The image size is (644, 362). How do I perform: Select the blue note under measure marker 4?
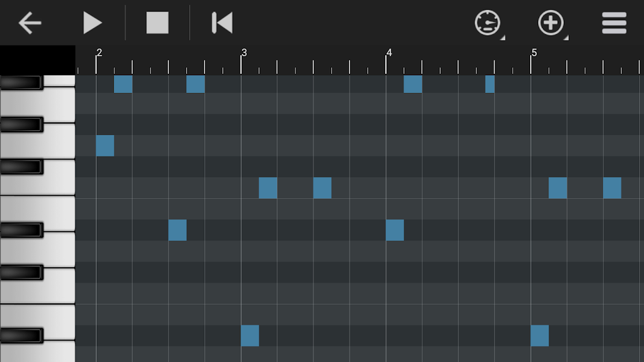[395, 230]
